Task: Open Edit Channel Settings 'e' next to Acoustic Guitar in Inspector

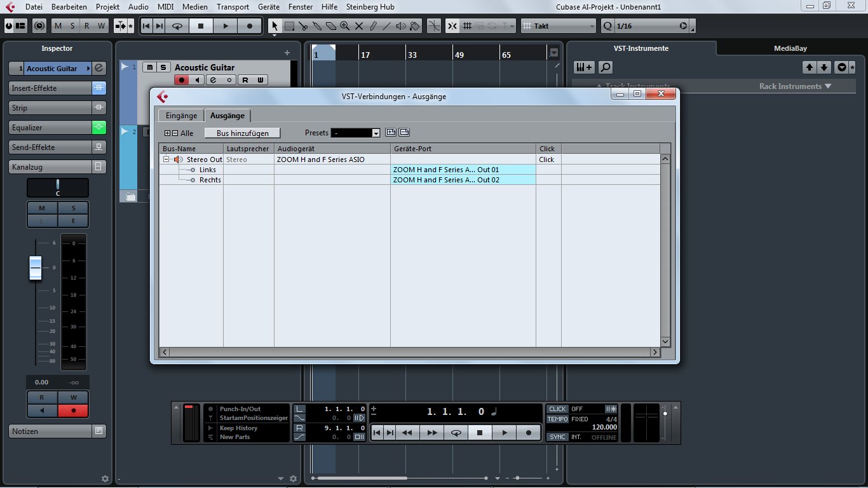Action: coord(98,68)
